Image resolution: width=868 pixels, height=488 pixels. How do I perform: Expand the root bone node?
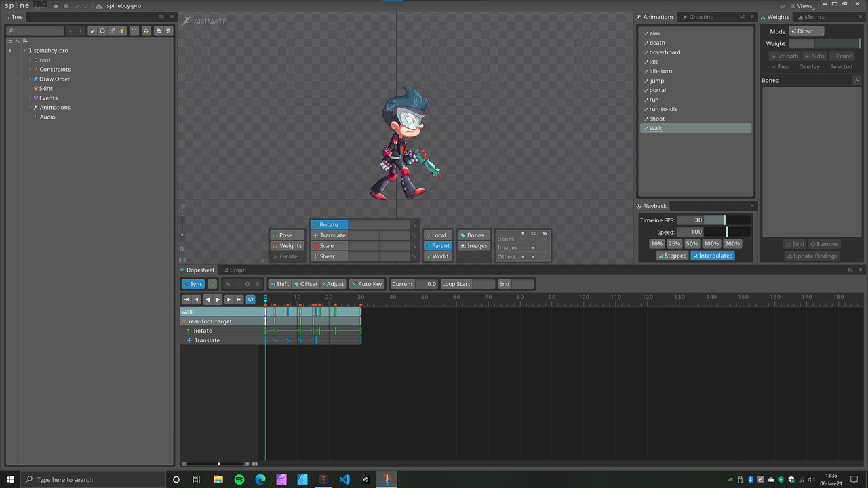pyautogui.click(x=31, y=60)
